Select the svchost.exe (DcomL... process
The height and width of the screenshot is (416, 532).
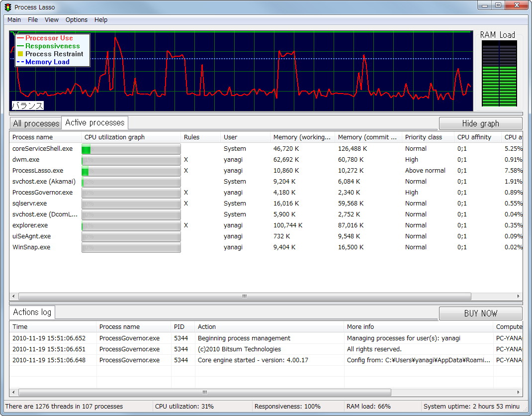coord(266,214)
